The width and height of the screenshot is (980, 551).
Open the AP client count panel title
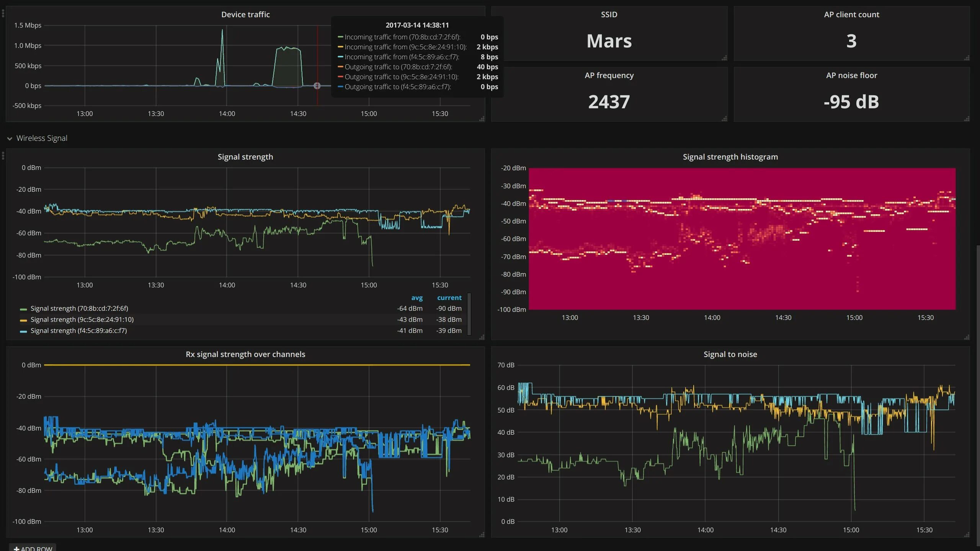coord(851,15)
